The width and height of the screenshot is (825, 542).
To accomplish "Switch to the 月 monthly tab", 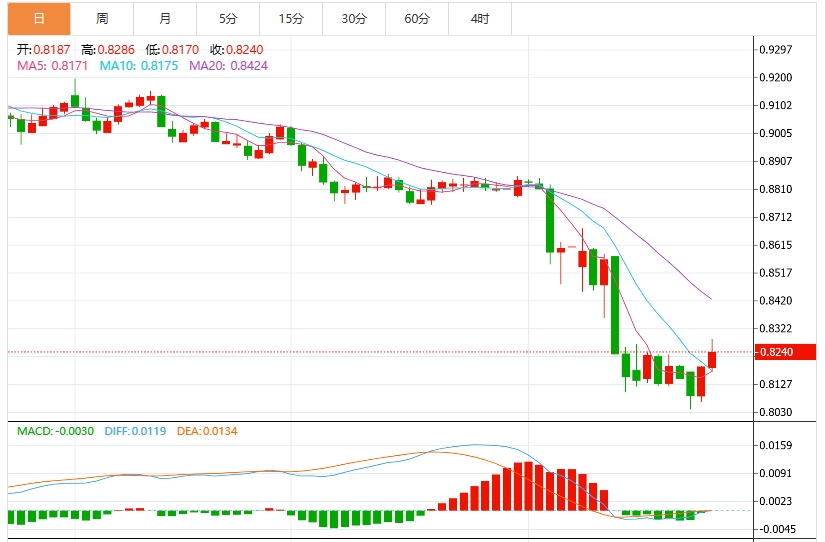I will point(165,19).
